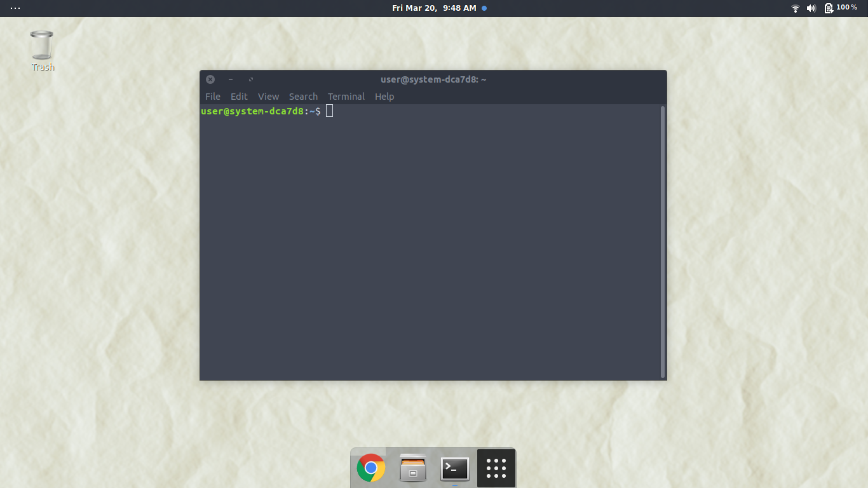
Task: Click the Terminal icon in the dock
Action: (455, 469)
